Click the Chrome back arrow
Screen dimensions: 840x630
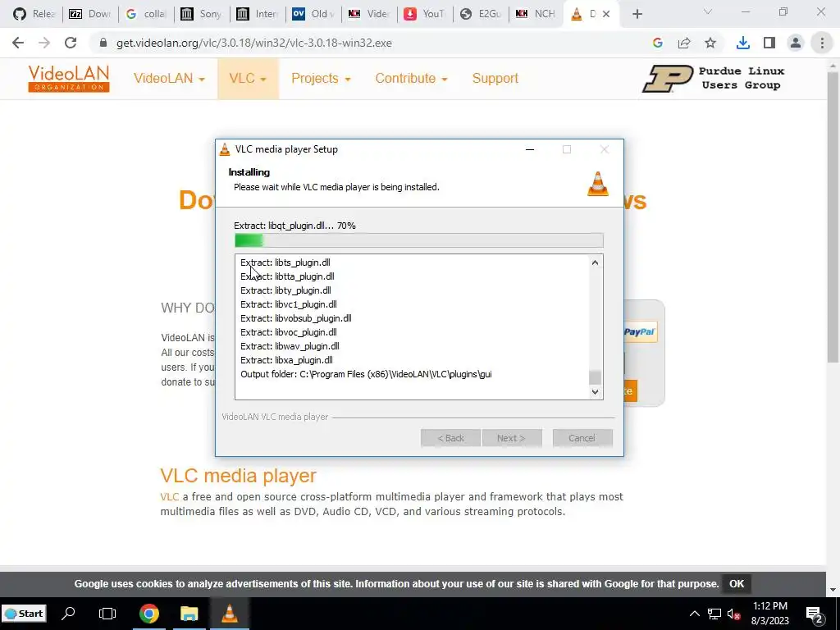(x=18, y=43)
